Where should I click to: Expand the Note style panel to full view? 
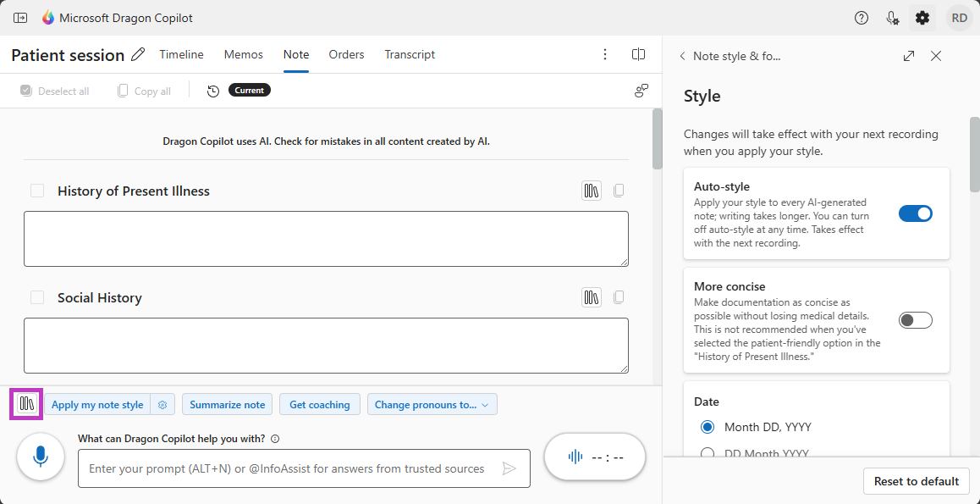[x=909, y=56]
